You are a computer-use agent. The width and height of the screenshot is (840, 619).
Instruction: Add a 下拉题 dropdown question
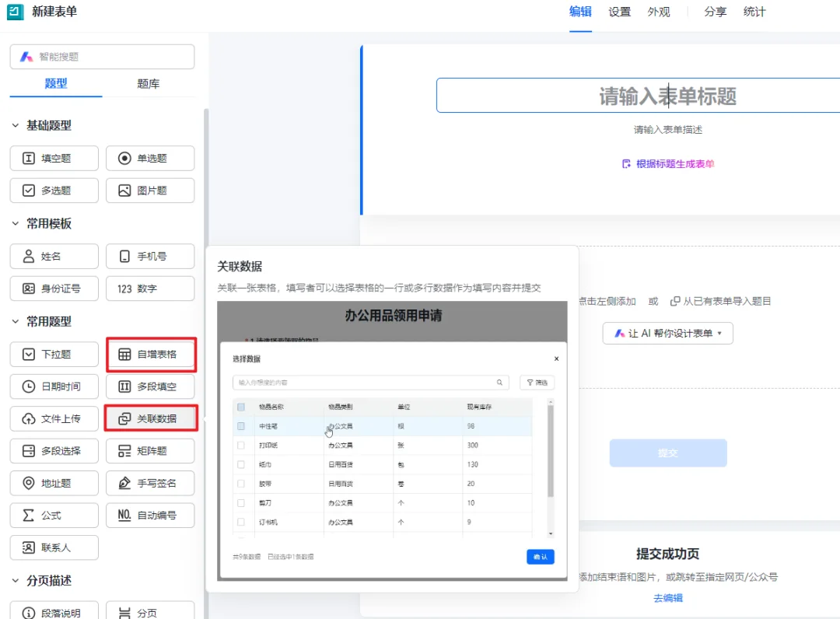click(x=54, y=354)
